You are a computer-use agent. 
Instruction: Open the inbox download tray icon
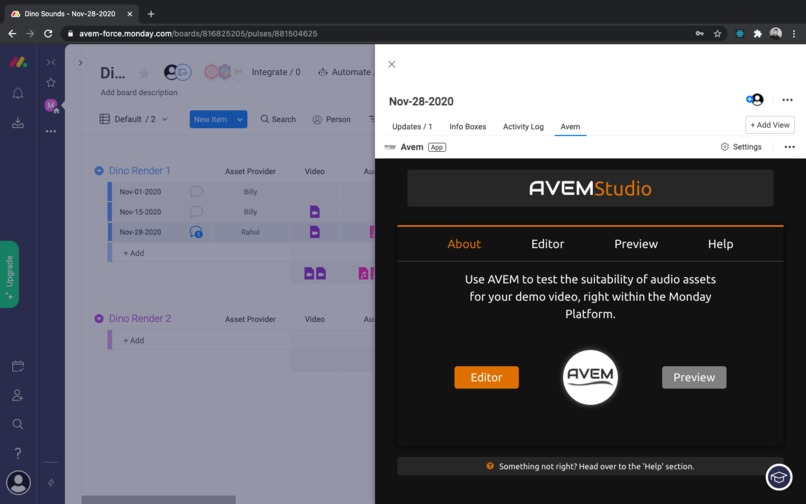coord(18,122)
